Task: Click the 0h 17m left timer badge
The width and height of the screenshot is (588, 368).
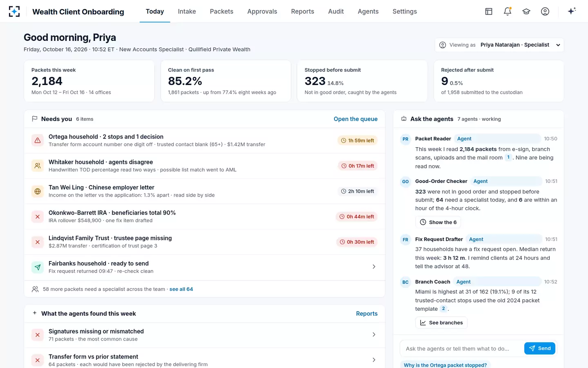Action: click(358, 166)
